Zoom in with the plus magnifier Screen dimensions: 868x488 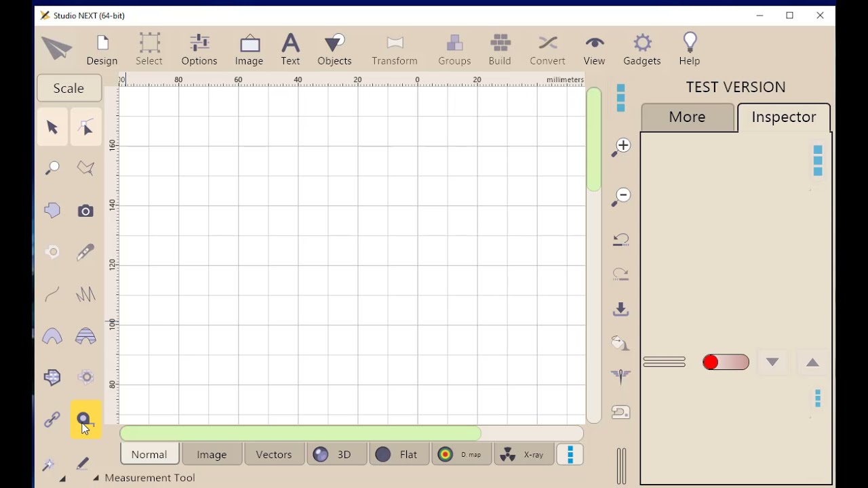pyautogui.click(x=620, y=147)
